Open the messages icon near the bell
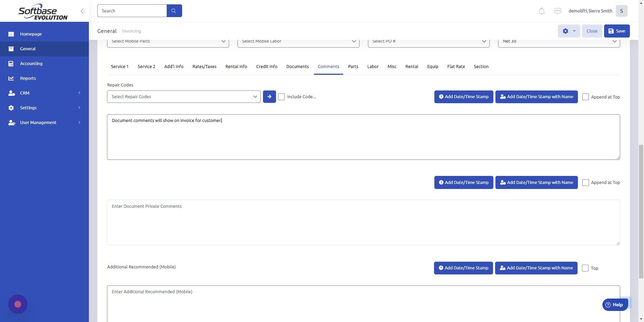644x322 pixels. tap(557, 11)
